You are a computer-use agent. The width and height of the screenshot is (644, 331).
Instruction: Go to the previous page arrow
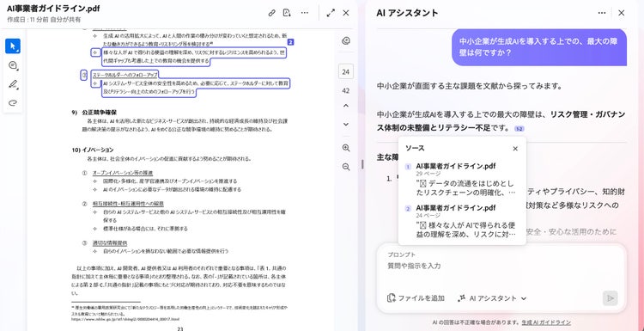pyautogui.click(x=346, y=106)
